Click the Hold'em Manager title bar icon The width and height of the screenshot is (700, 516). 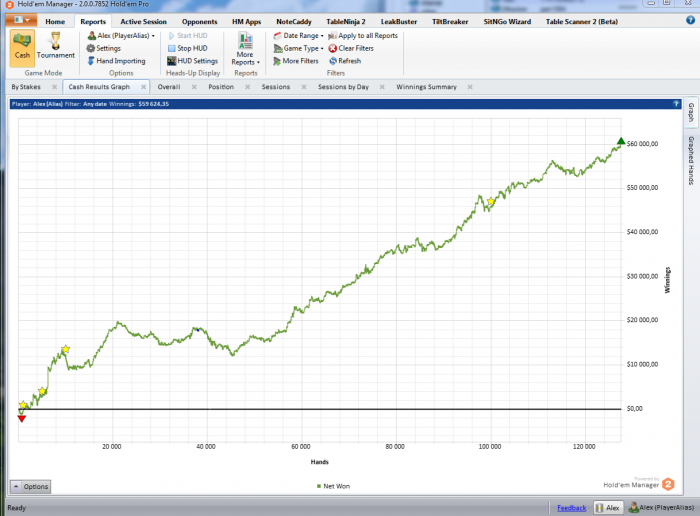pos(9,4)
